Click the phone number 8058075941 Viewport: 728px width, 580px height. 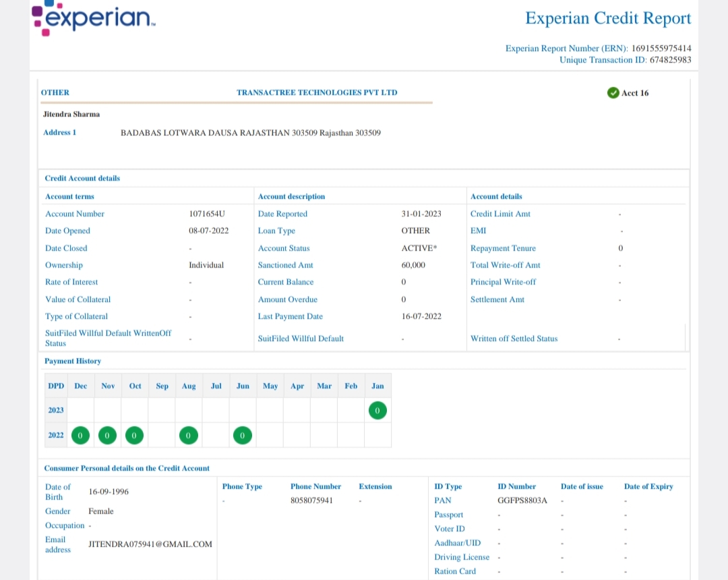311,501
